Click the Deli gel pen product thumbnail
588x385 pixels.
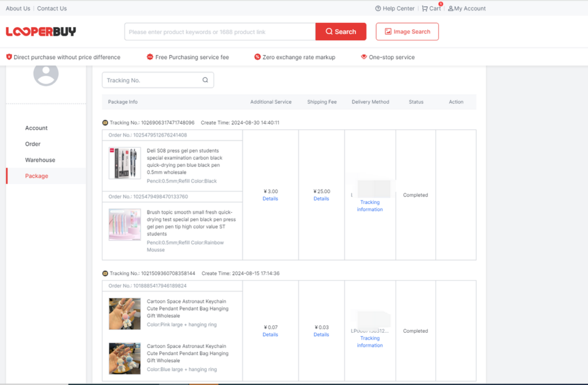coord(124,163)
